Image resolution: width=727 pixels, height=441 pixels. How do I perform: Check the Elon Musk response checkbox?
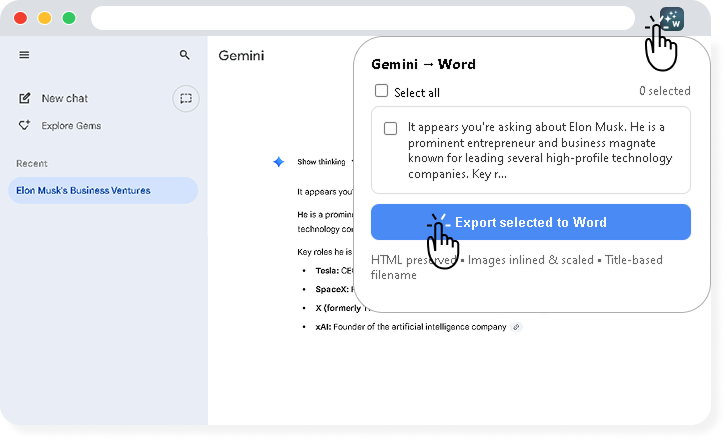390,128
